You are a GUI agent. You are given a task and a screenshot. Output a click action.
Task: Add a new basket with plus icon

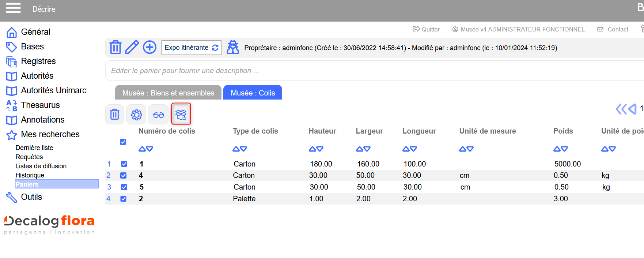149,48
